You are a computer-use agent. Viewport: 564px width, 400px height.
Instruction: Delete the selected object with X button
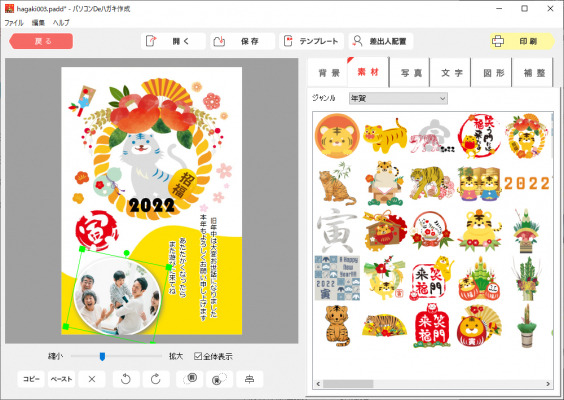pos(92,379)
